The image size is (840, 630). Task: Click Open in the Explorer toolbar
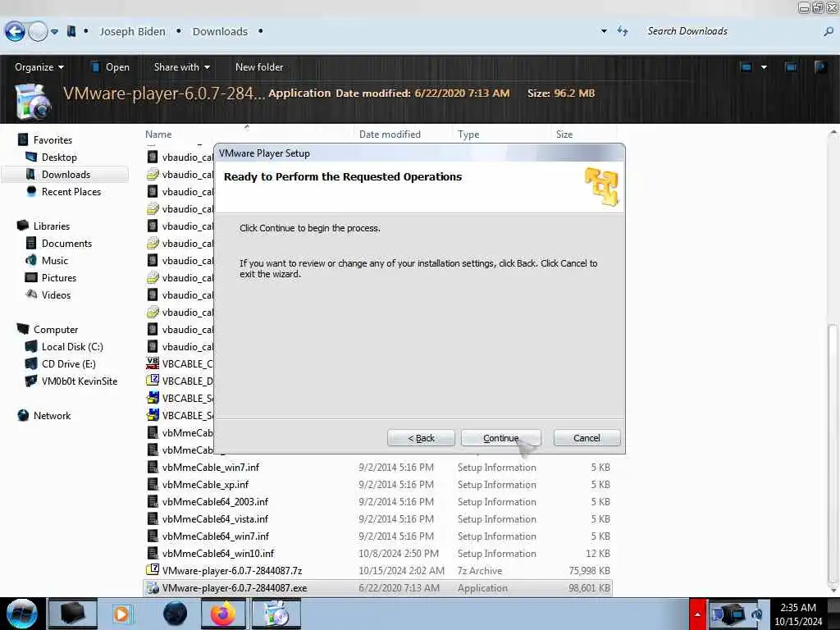[111, 67]
